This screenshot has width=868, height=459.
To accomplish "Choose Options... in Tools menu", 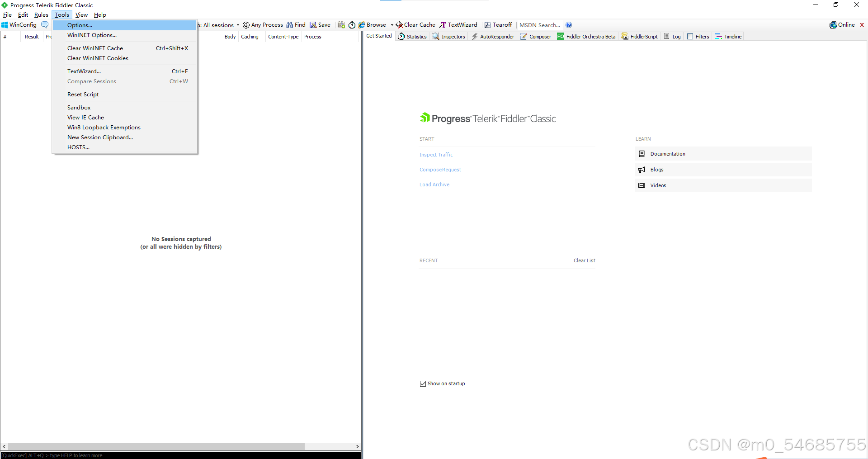I will 125,25.
